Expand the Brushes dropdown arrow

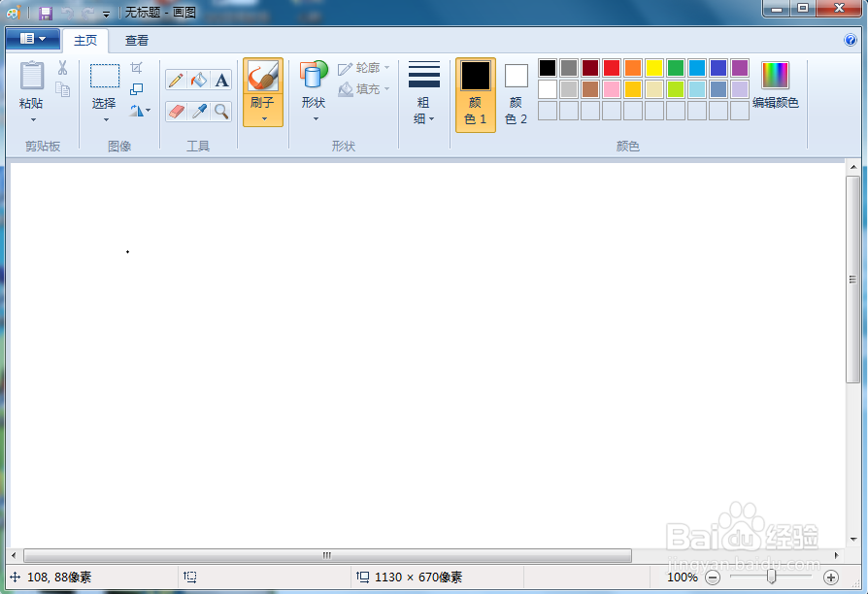[264, 119]
